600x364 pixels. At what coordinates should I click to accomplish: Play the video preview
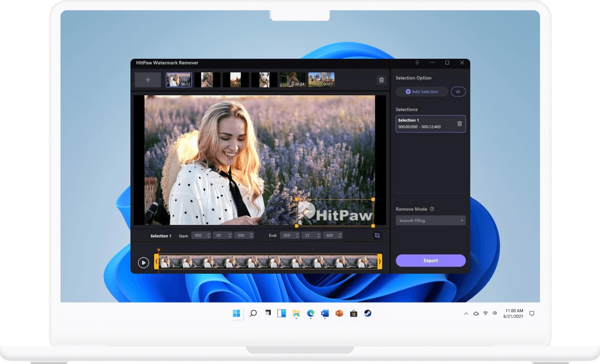[143, 263]
